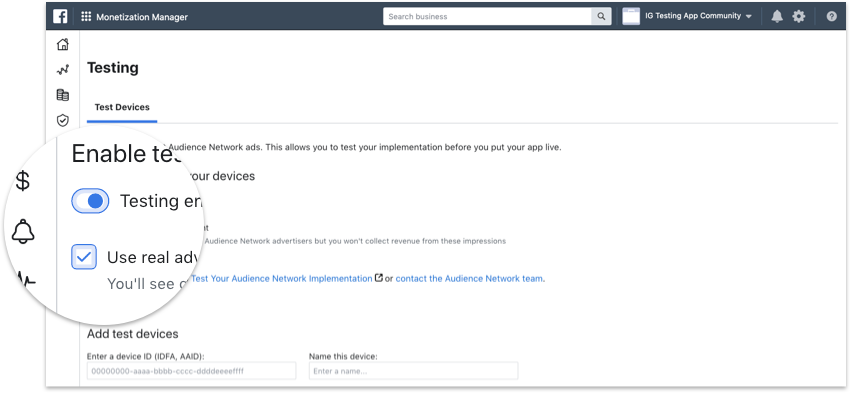Follow contact the Audience Network team link
Viewport: 850px width, 393px height.
469,279
